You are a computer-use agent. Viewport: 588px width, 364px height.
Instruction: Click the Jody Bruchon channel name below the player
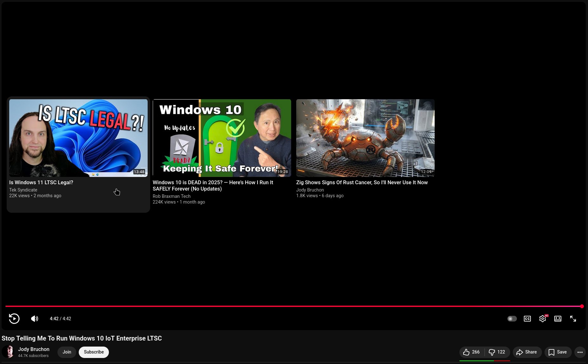point(34,349)
